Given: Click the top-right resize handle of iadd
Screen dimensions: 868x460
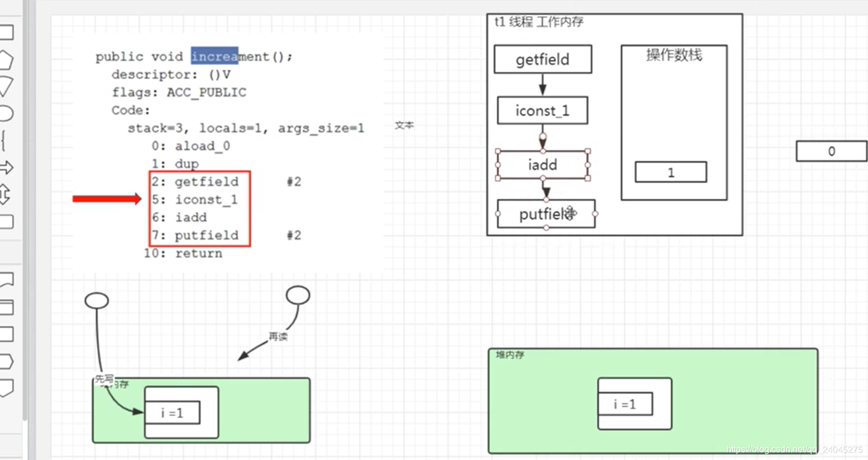Looking at the screenshot, I should (588, 151).
